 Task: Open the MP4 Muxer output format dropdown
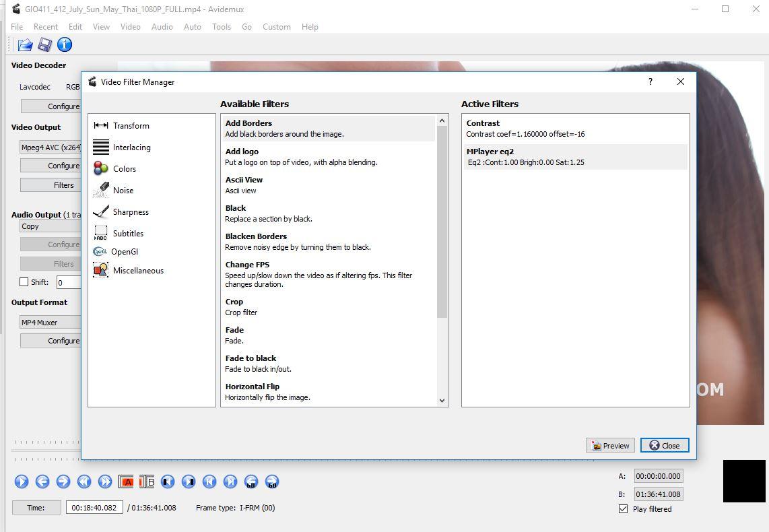click(51, 323)
